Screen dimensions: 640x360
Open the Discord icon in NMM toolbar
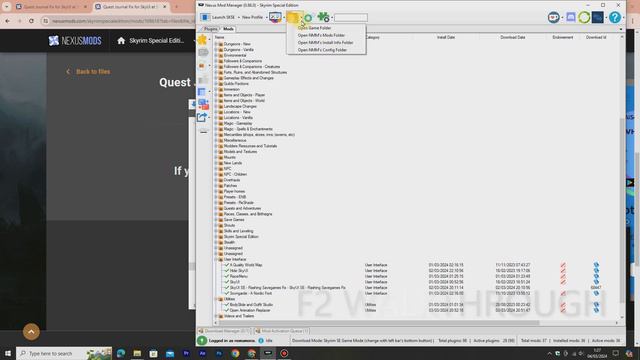(571, 17)
